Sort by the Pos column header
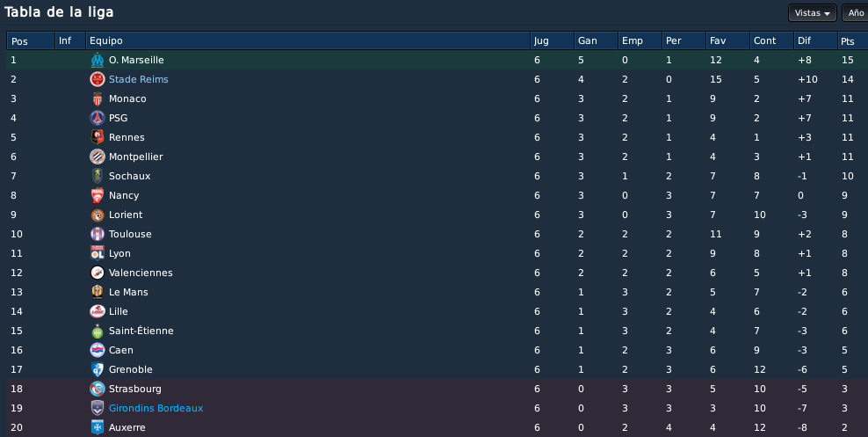Image resolution: width=868 pixels, height=437 pixels. pos(31,40)
